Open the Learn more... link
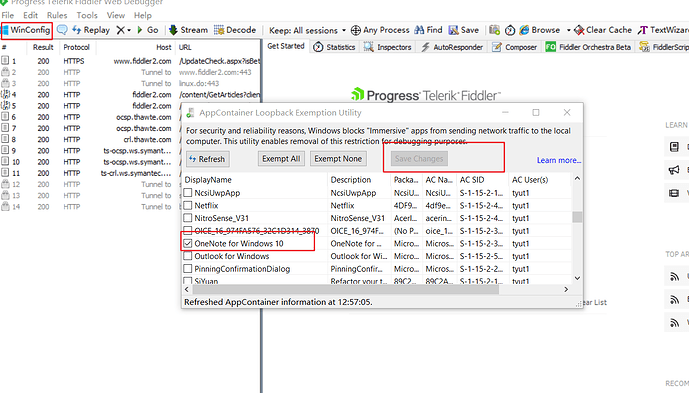Viewport: 689px width, 393px height. (x=558, y=160)
